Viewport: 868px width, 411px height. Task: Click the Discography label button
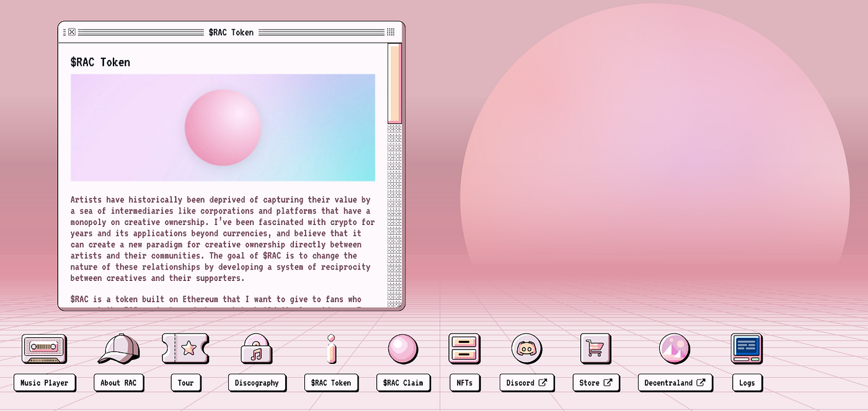tap(257, 383)
